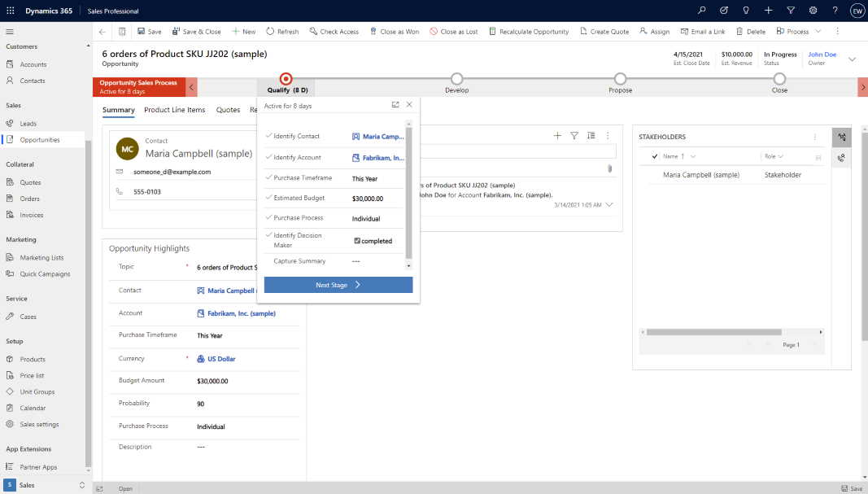
Task: Open the settings gear icon
Action: click(813, 10)
